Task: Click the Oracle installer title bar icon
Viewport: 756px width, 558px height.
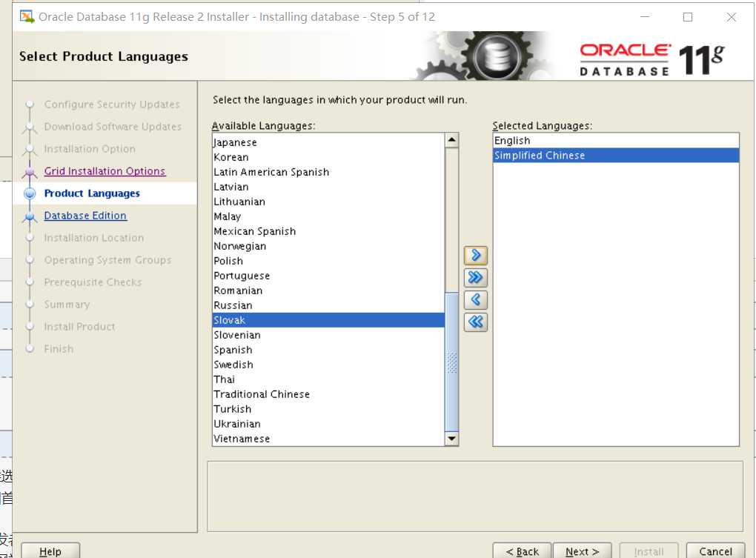Action: tap(27, 17)
